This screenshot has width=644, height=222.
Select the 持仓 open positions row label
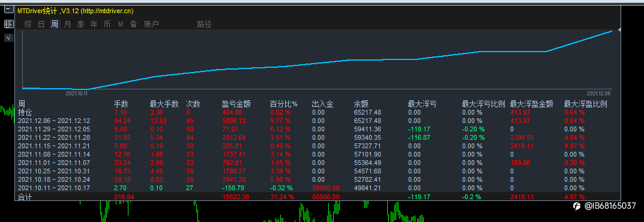25,112
